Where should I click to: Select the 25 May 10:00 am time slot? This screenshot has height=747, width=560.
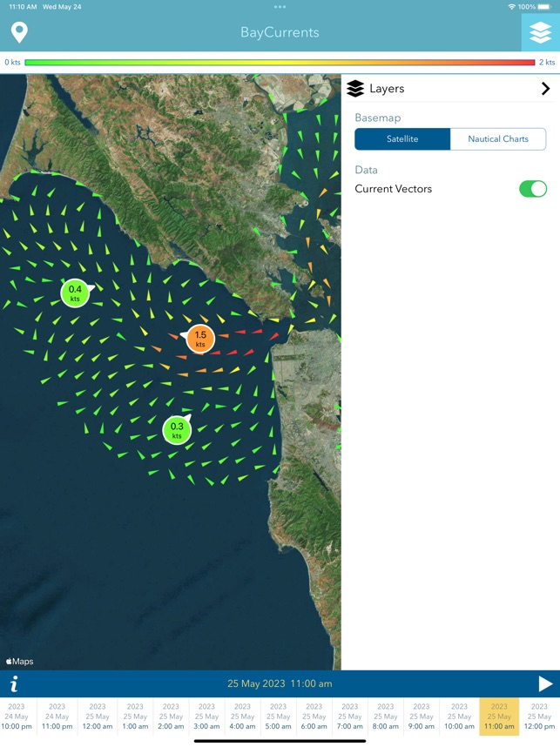pos(459,717)
